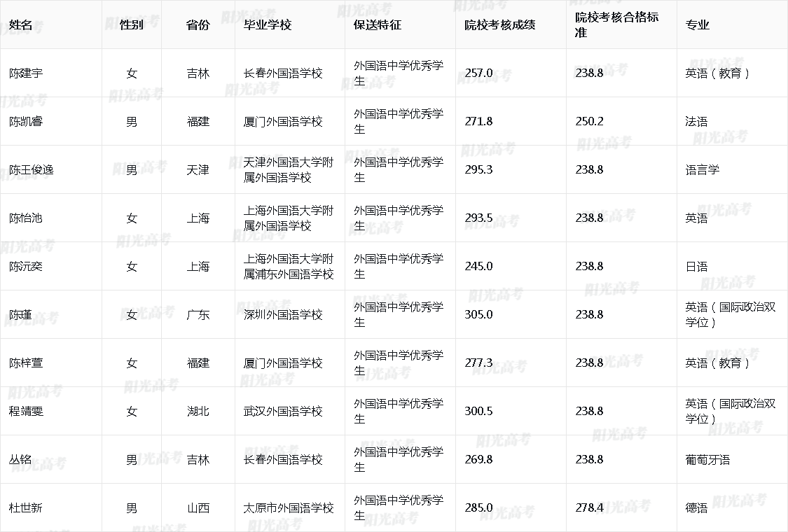
Task: Click the 太原市外国语学校 cell
Action: coord(289,507)
